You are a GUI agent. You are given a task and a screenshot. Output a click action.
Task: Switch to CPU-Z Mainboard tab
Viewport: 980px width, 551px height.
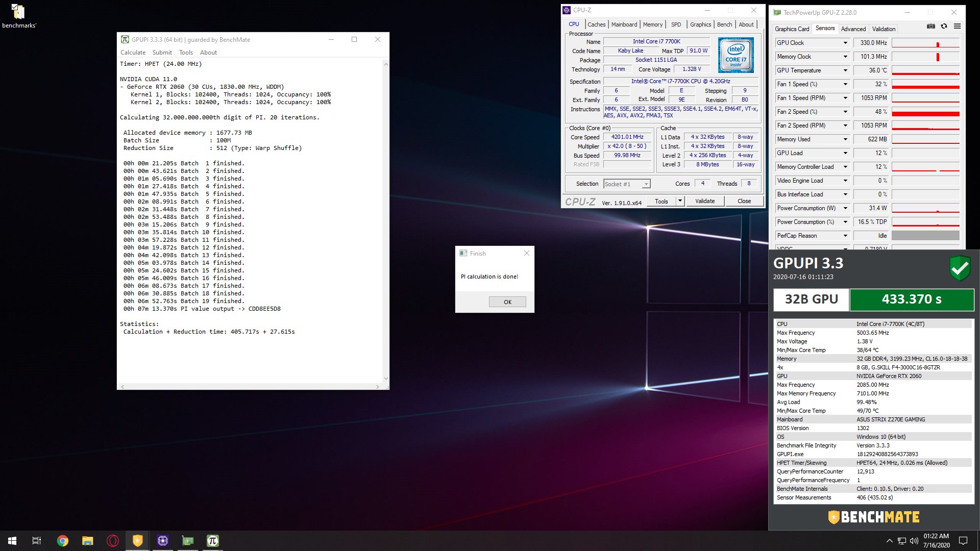(624, 24)
